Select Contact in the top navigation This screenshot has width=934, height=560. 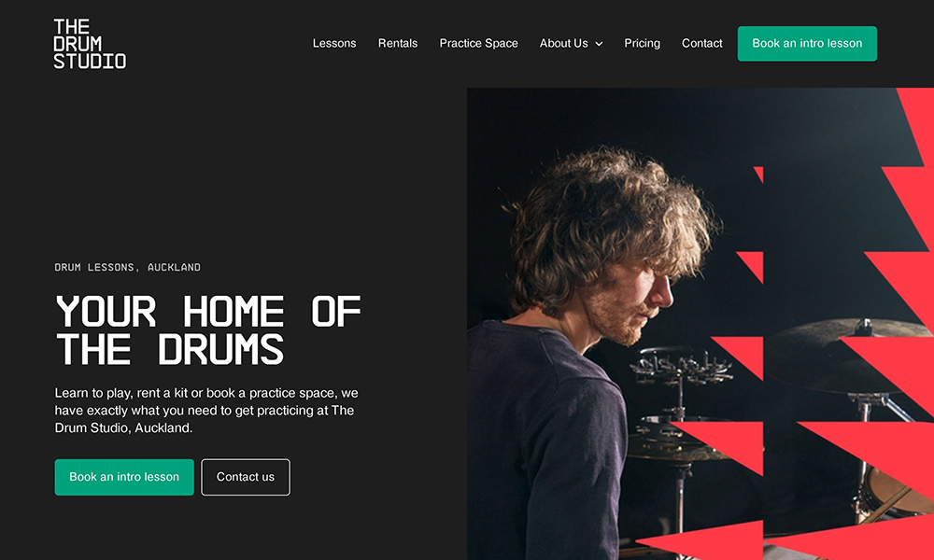pyautogui.click(x=701, y=44)
